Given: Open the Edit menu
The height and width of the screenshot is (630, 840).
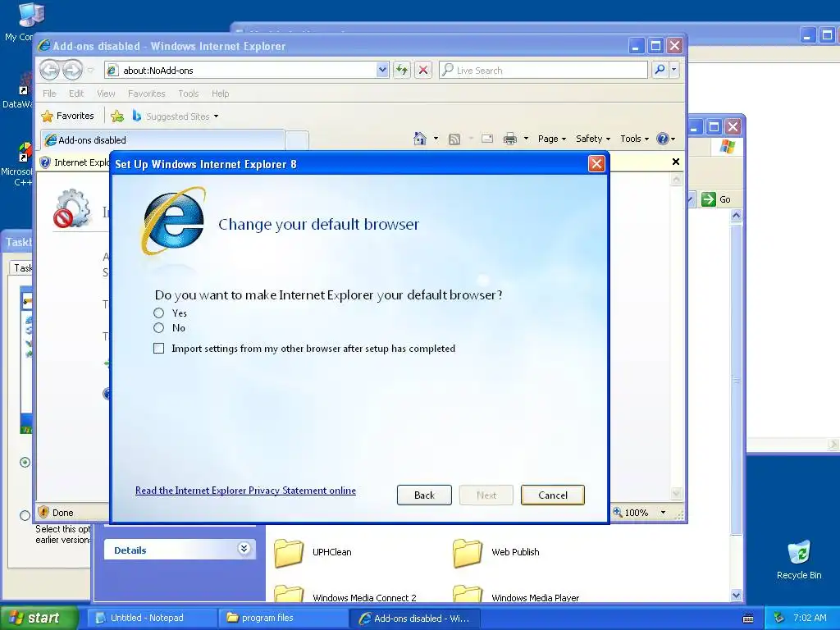Looking at the screenshot, I should (76, 94).
